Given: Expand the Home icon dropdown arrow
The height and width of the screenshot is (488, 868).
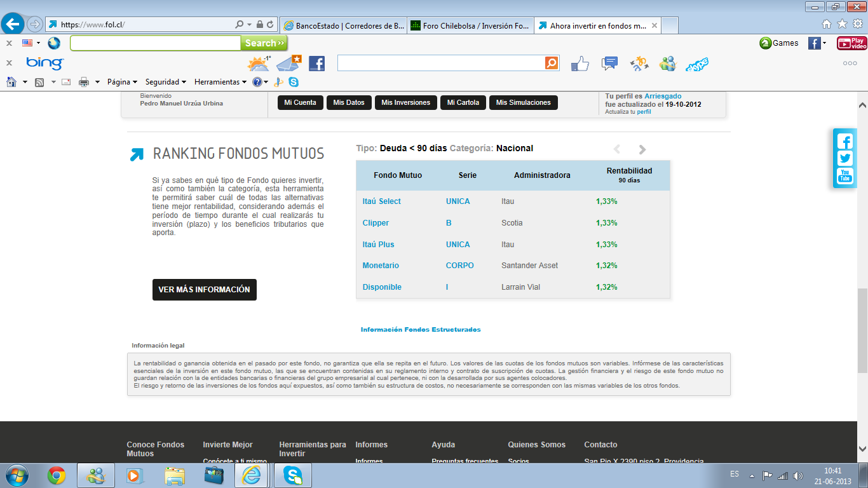Looking at the screenshot, I should [25, 82].
